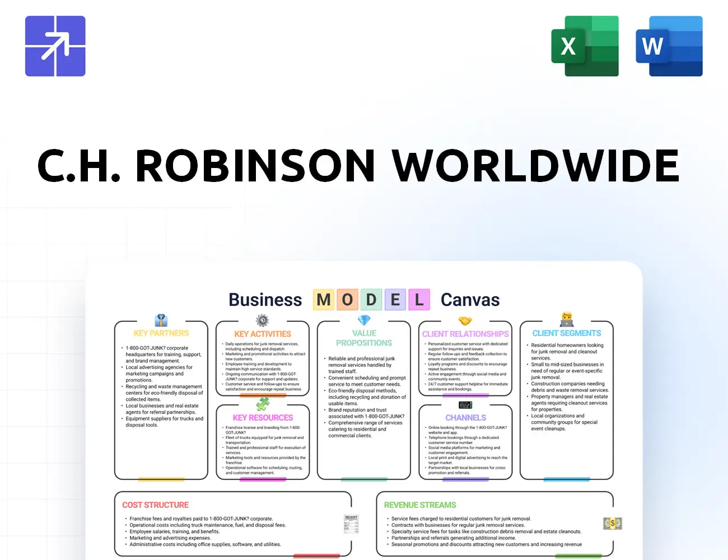Click the word Business in canvas title
Screen dimensions: 728x560
pos(265,300)
